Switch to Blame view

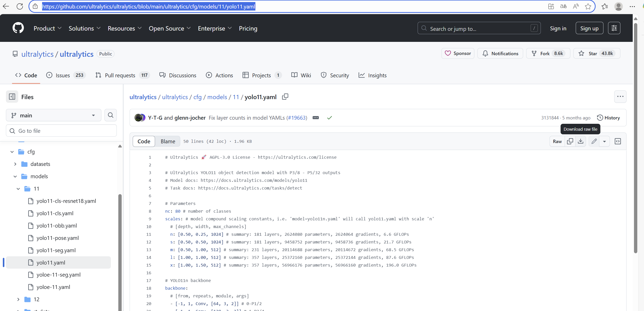click(x=168, y=141)
